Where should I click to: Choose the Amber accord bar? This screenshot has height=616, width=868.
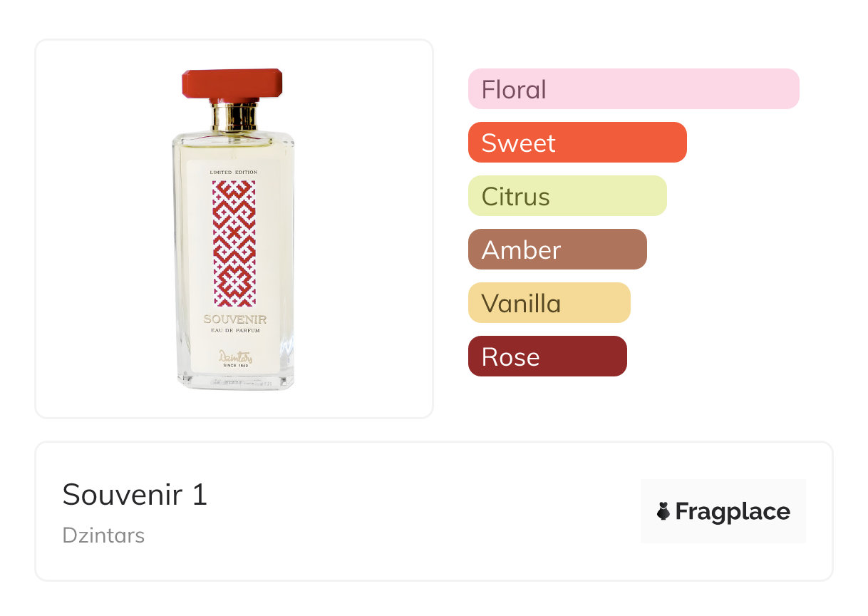(x=557, y=250)
